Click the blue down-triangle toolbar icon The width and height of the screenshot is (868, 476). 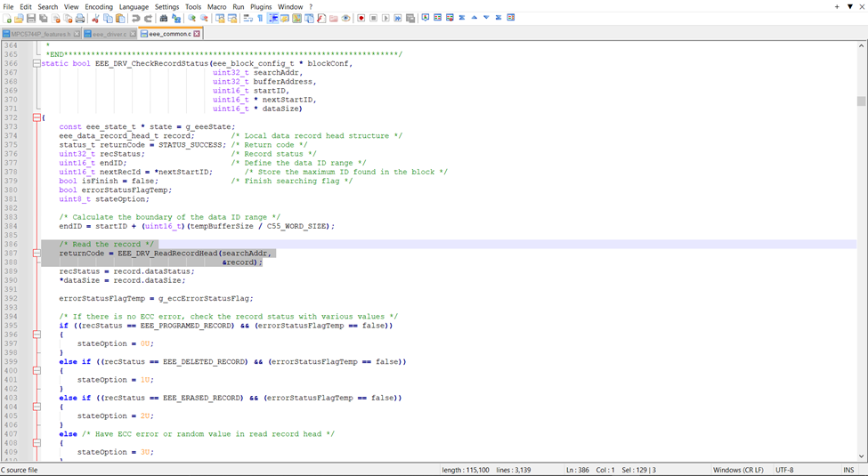point(486,18)
